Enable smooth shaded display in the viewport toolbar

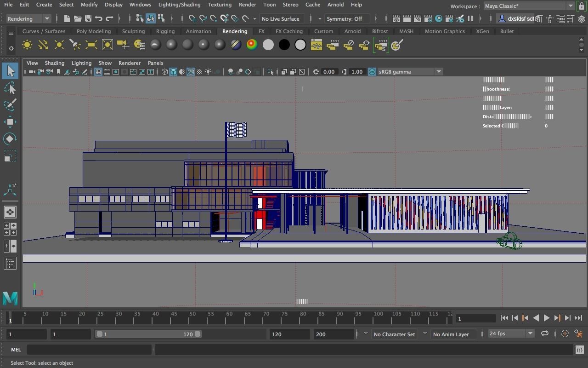[x=173, y=71]
